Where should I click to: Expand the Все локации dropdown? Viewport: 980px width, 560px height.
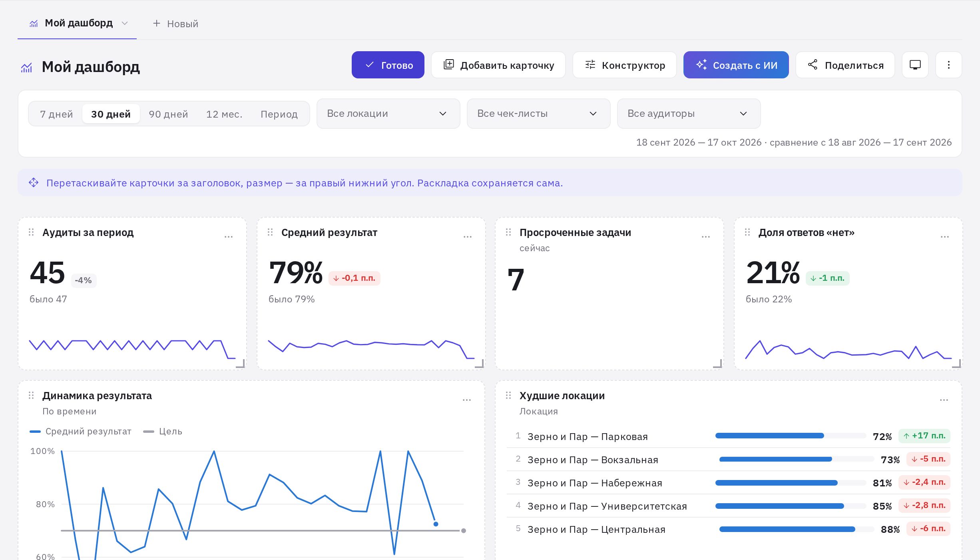(388, 114)
